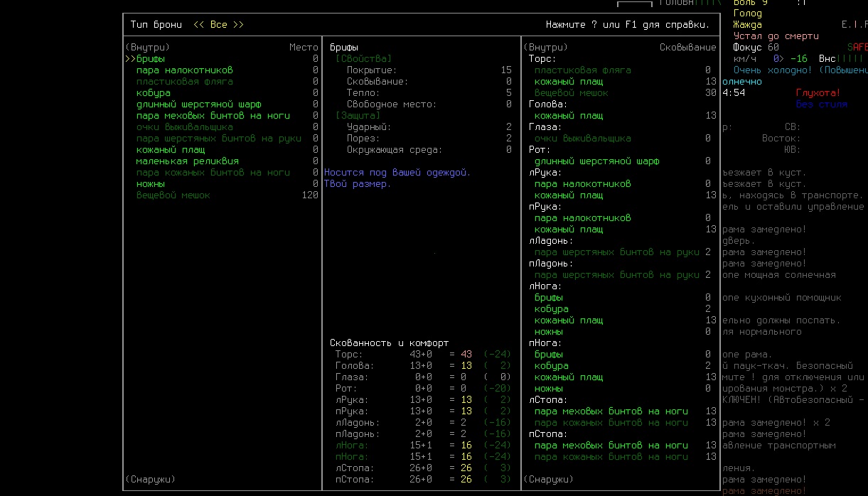Click the без стиля style label
The width and height of the screenshot is (868, 496).
tap(822, 104)
